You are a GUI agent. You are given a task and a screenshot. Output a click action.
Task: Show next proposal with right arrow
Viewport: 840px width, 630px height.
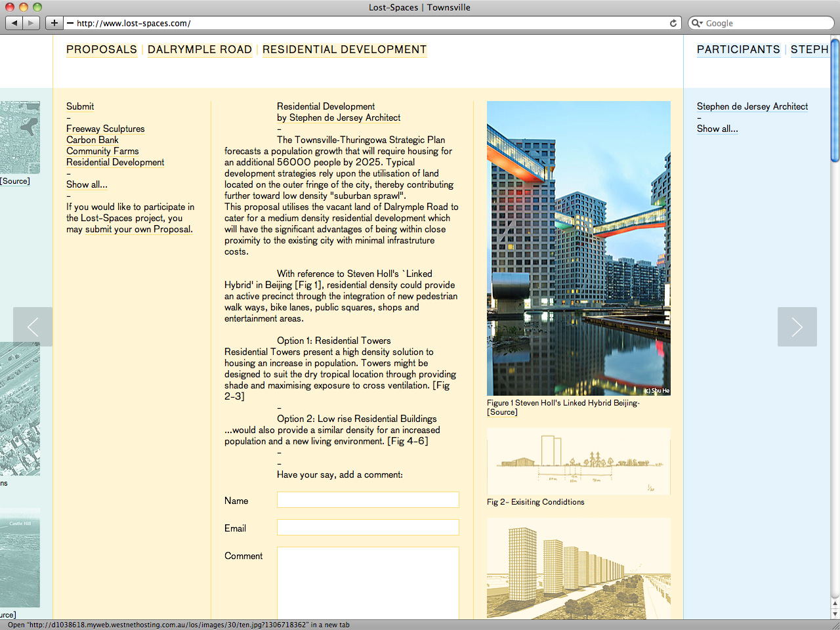(x=797, y=327)
